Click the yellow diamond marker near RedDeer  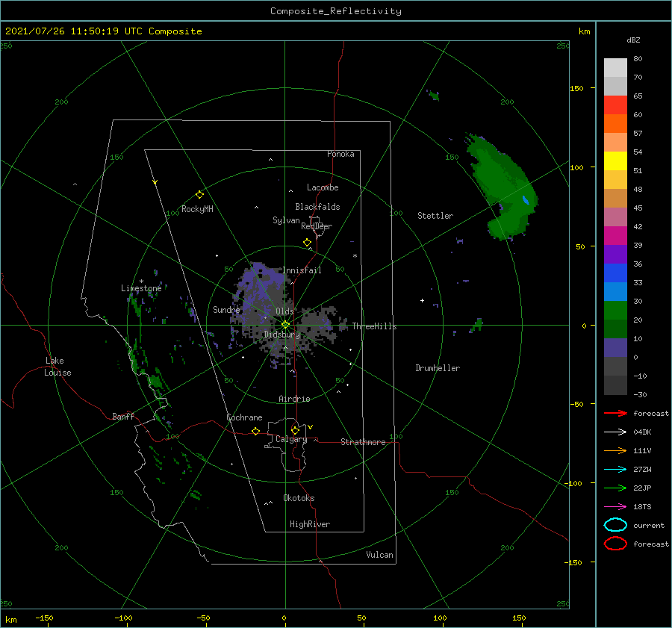(x=308, y=243)
